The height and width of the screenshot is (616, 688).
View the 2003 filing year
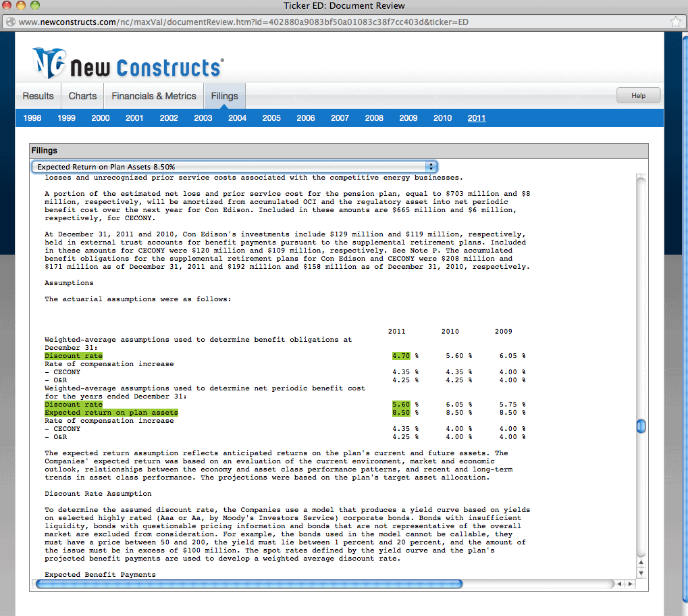[203, 118]
